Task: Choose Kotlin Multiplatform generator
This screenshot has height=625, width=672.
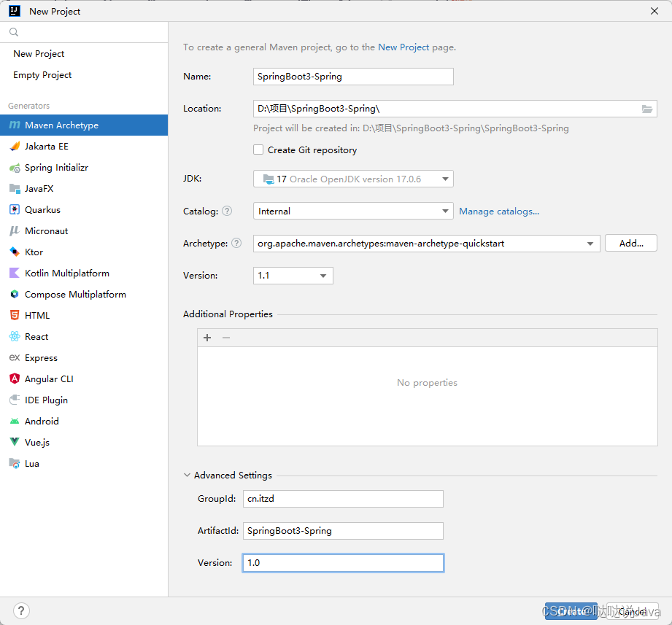Action: coord(84,273)
